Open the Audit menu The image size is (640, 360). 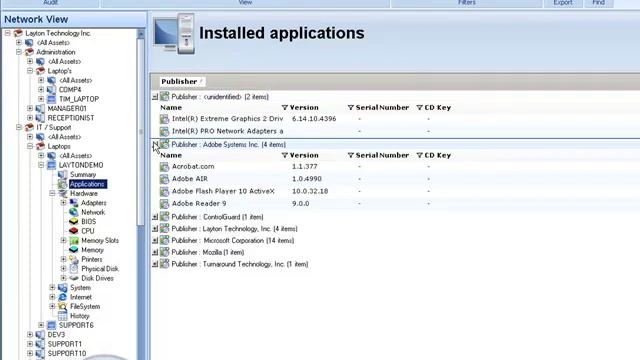[x=50, y=3]
